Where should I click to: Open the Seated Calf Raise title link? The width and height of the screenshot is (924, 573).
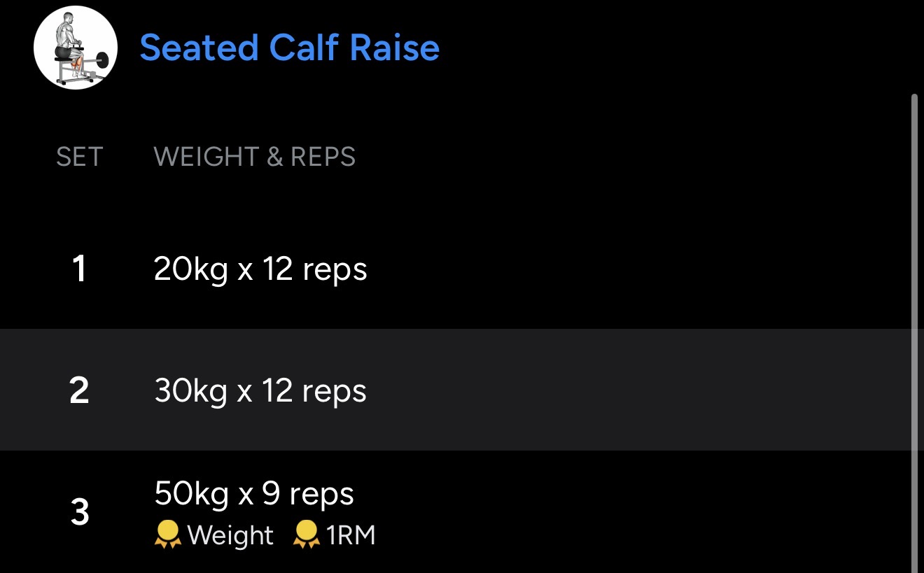pos(289,48)
